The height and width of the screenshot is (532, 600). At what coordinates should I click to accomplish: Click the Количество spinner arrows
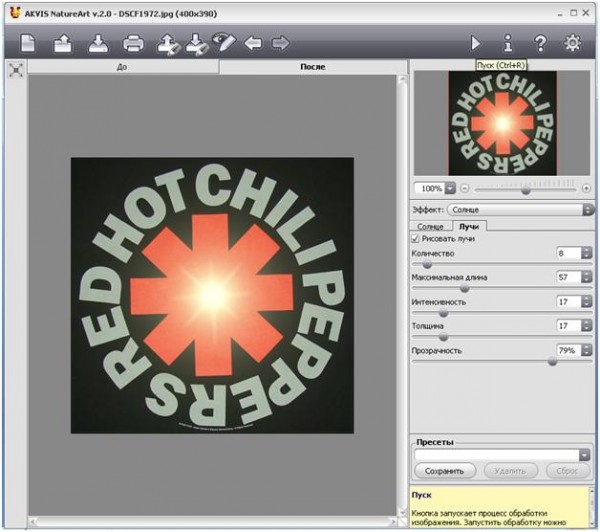point(587,253)
